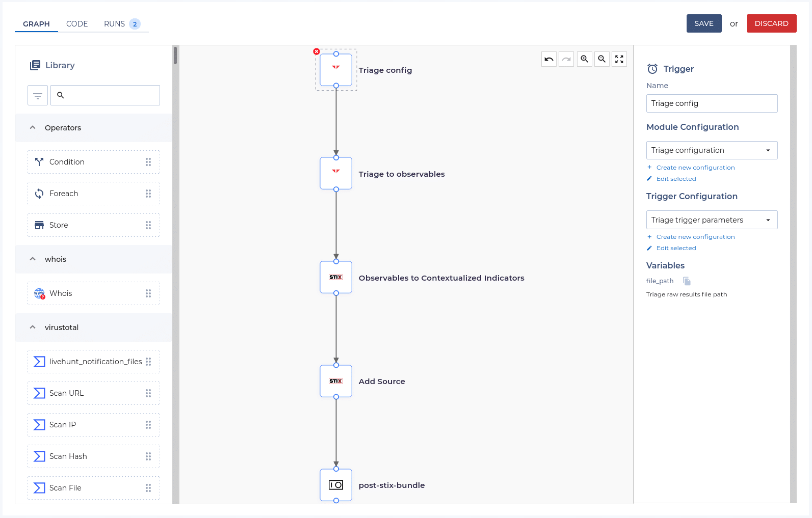Open the Triage trigger parameters dropdown
Image resolution: width=812 pixels, height=518 pixels.
pos(712,220)
